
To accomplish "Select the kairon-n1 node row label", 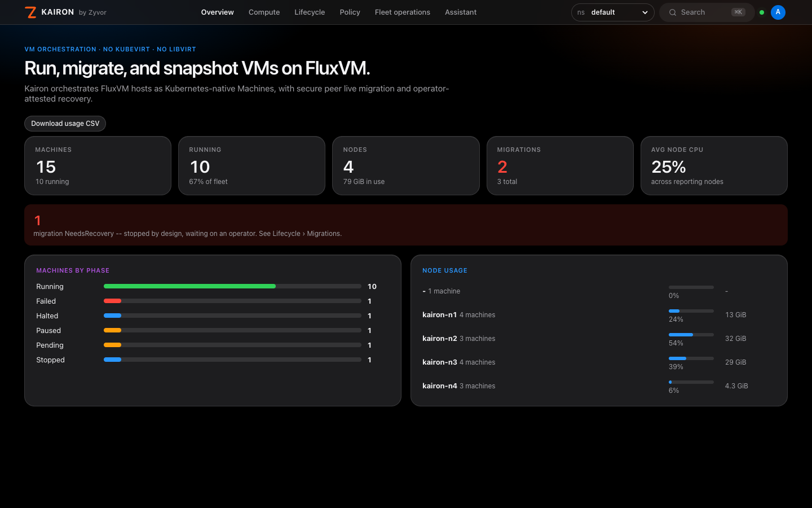I will [440, 315].
